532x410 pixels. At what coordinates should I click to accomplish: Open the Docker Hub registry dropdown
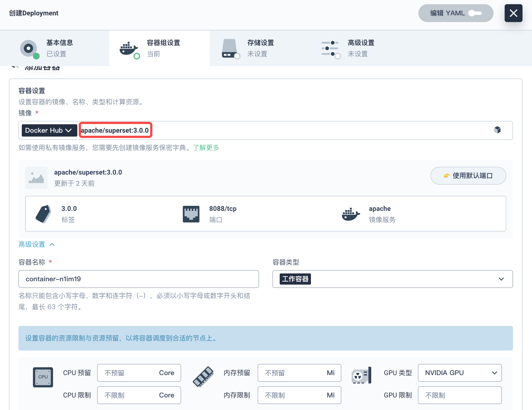click(49, 130)
